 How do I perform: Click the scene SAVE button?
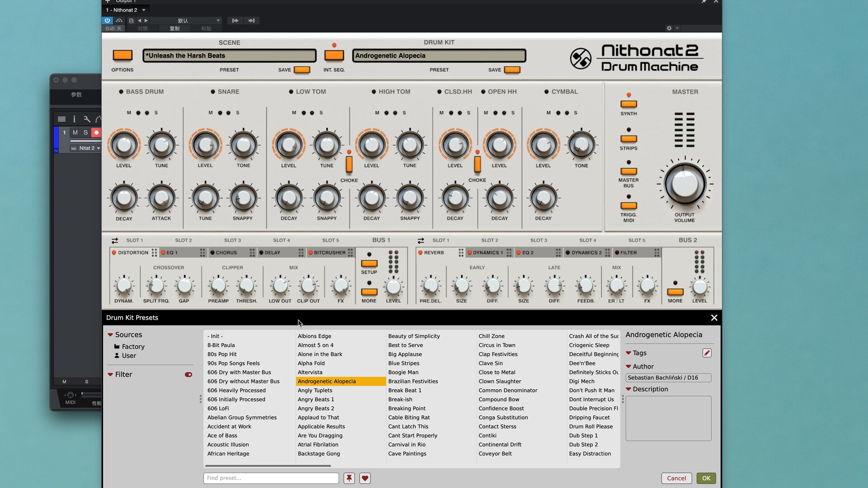[302, 70]
